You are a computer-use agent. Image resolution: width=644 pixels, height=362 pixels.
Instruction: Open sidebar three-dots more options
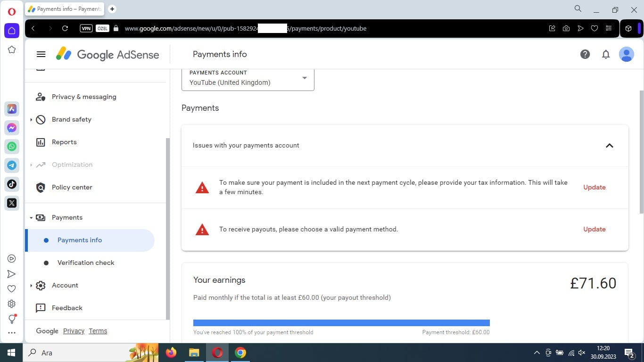coord(12,333)
